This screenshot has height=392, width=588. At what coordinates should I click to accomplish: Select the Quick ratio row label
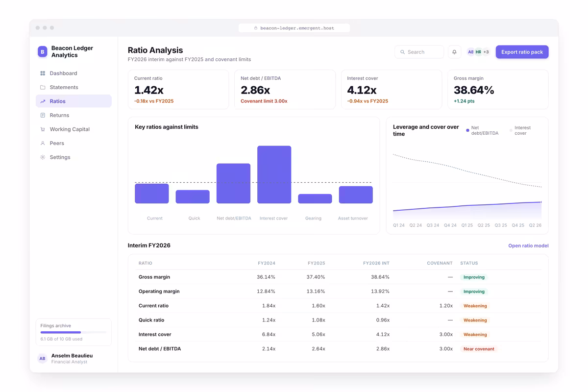click(x=151, y=320)
